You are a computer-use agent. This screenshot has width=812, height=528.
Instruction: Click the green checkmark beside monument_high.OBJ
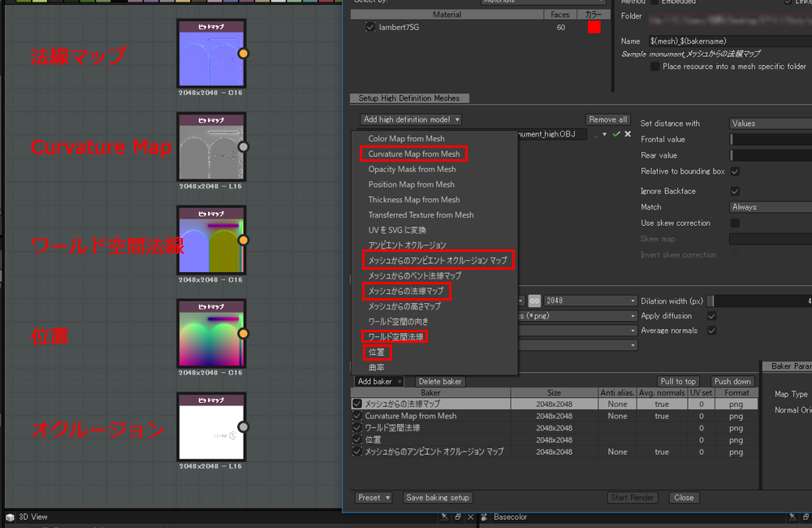coord(616,134)
